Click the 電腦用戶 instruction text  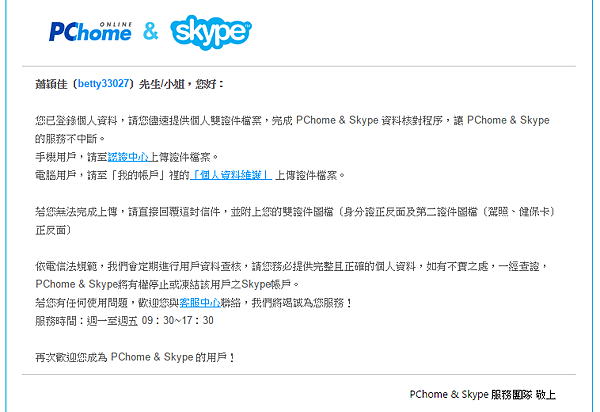click(x=190, y=175)
